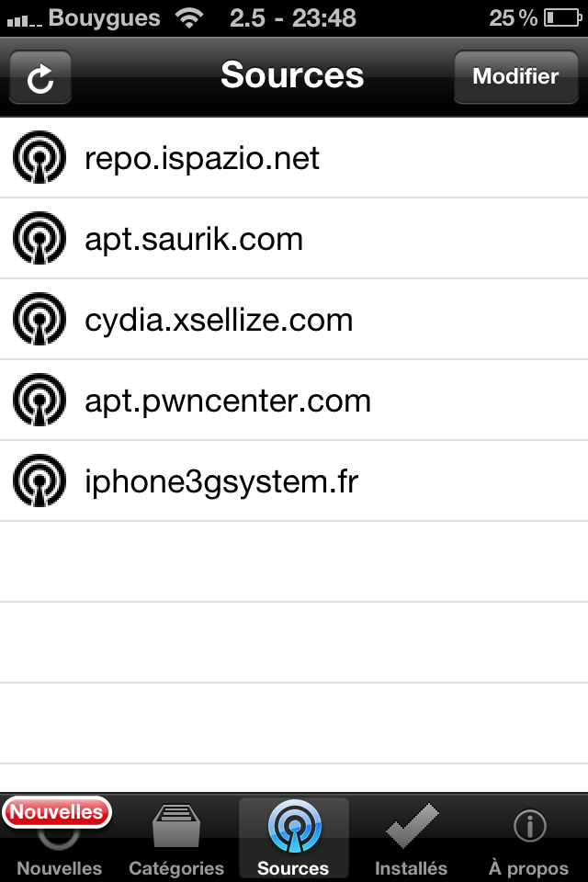Open the cydia.xsellize.com source entry
The height and width of the screenshot is (882, 588).
pos(294,320)
